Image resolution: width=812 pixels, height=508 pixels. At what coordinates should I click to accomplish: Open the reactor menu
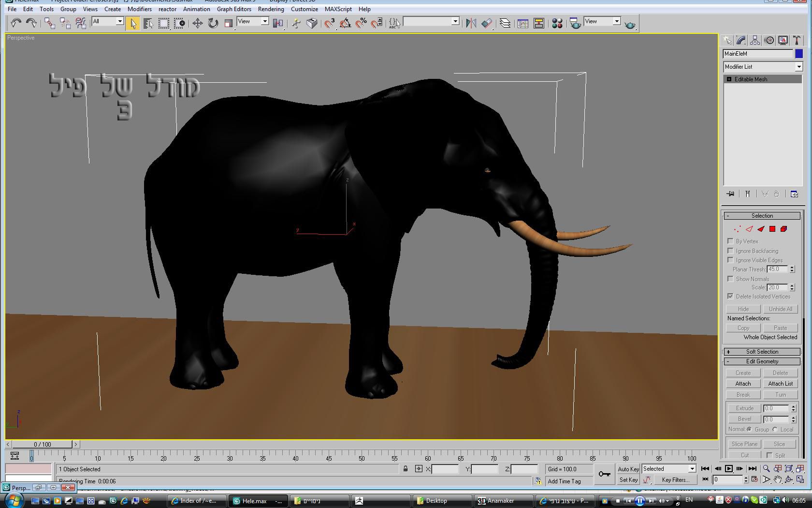[167, 9]
